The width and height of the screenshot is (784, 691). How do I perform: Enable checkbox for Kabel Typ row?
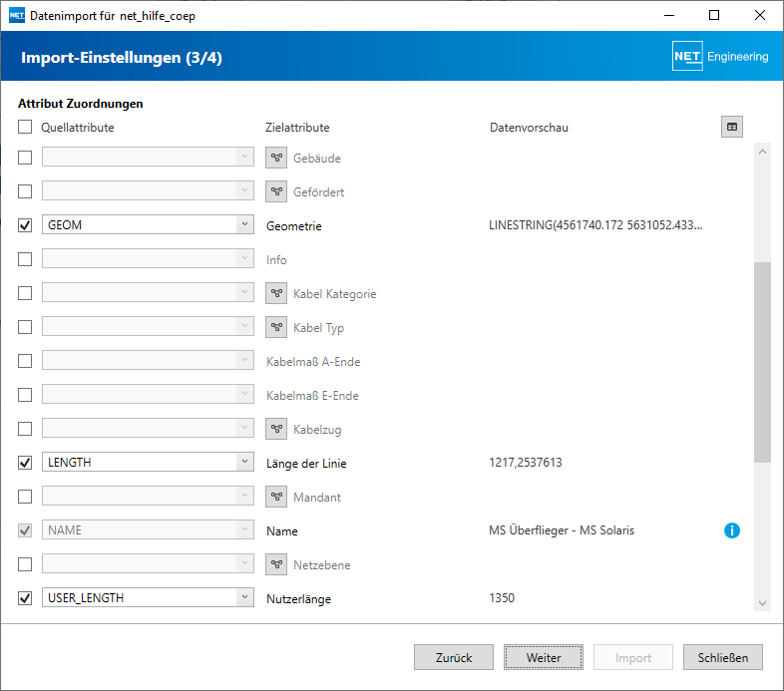[x=25, y=327]
